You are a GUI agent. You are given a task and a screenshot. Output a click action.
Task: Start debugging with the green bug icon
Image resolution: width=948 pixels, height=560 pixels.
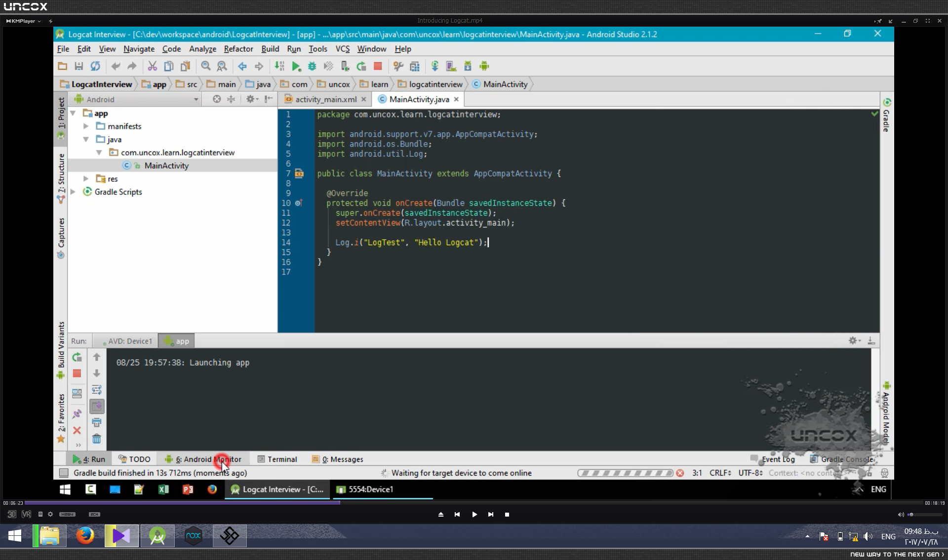coord(312,66)
